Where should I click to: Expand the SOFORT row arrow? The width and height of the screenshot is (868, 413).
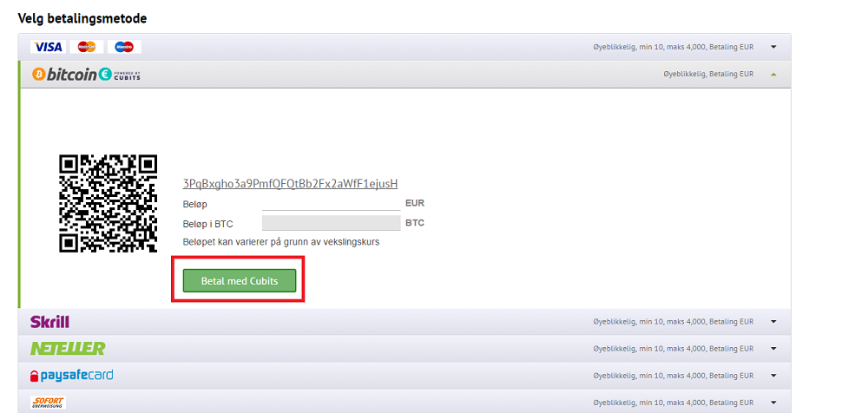[774, 403]
